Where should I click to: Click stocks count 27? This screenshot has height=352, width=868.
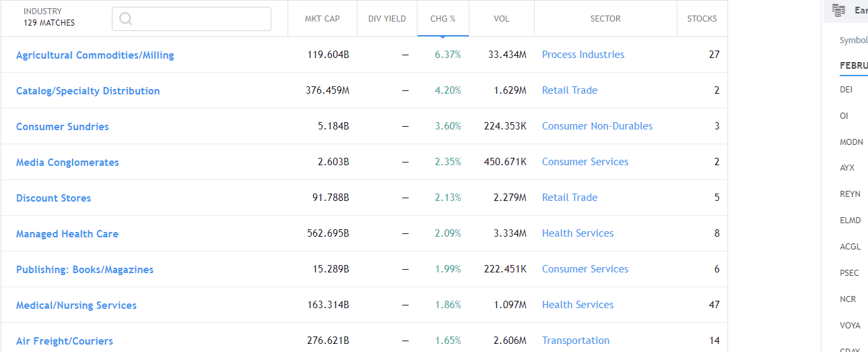coord(714,55)
